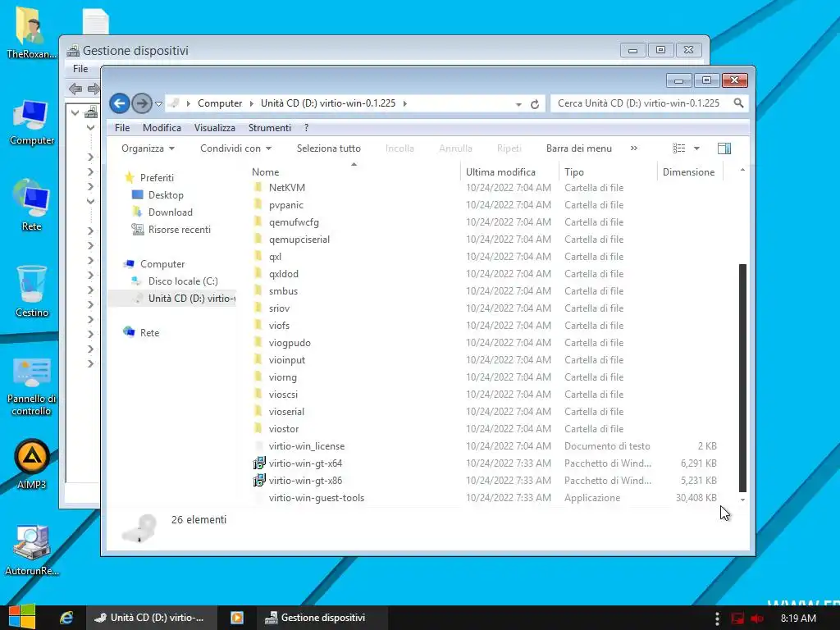Click Barra dei menu toolbar button
The width and height of the screenshot is (840, 630).
tap(578, 148)
